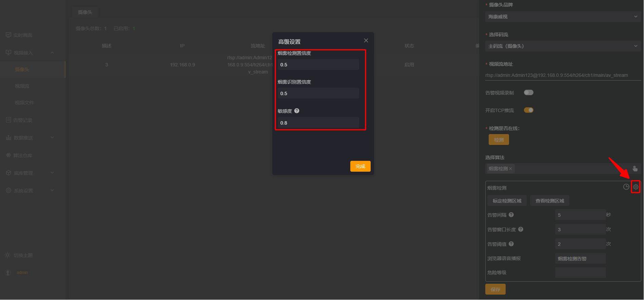
Task: Focus the 告警间隔 seconds input
Action: tap(580, 215)
